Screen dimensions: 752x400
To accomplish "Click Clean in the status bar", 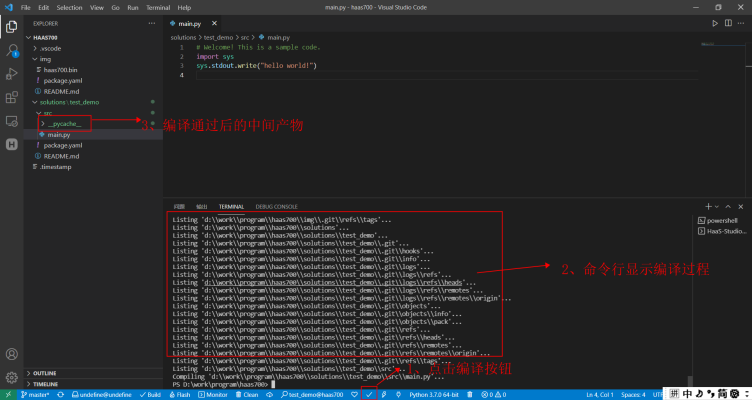I will click(247, 395).
